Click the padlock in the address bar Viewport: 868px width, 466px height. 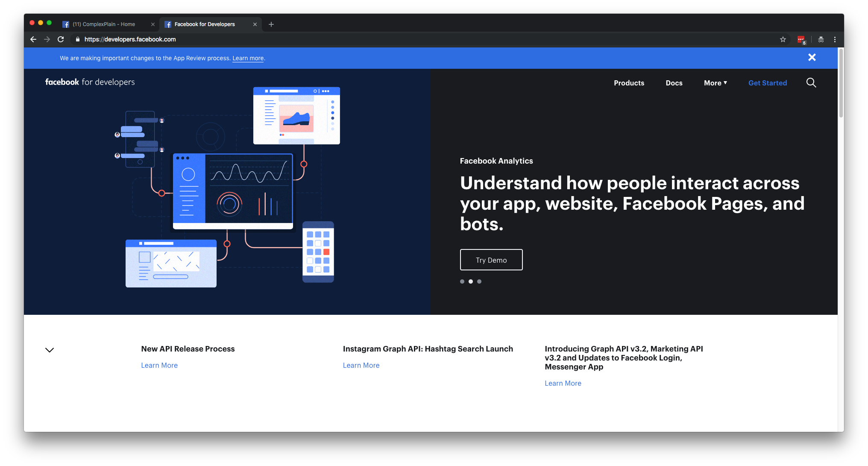coord(77,39)
